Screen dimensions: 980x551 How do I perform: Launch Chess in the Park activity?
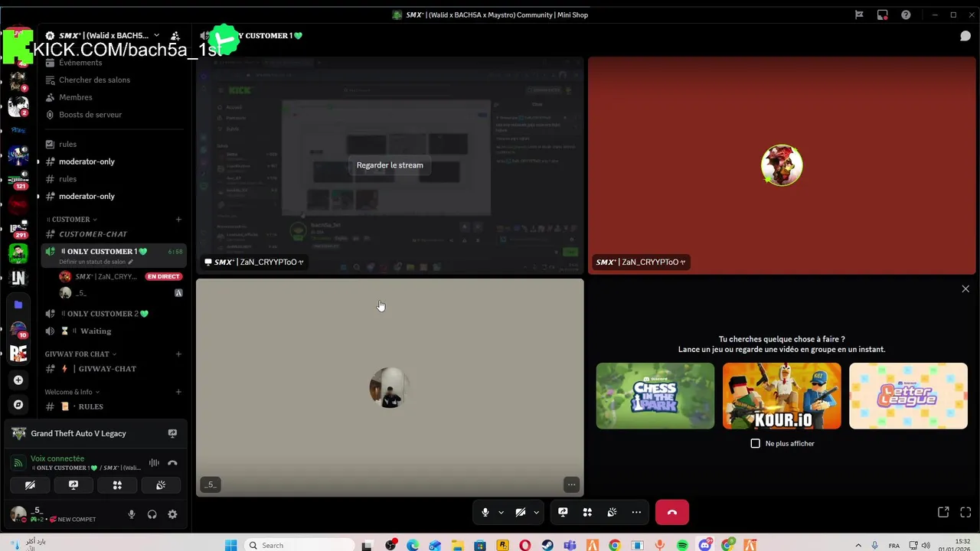[x=655, y=396]
